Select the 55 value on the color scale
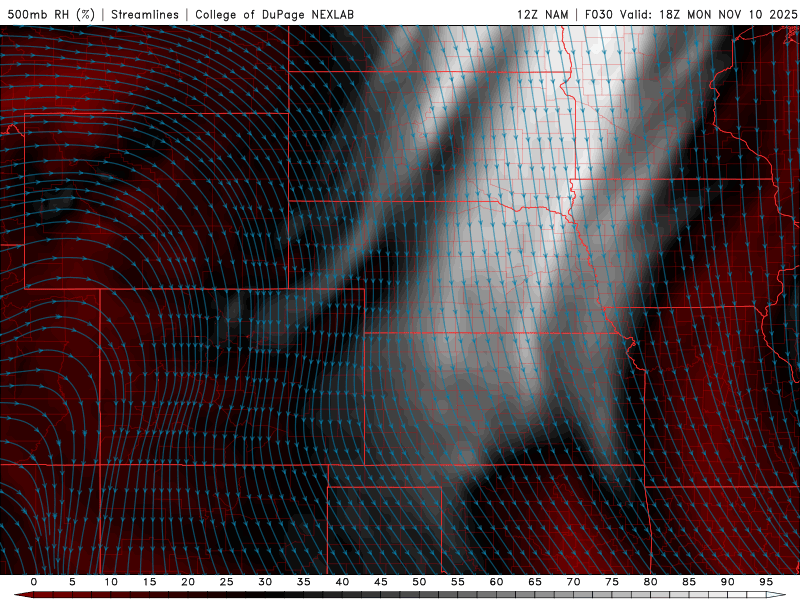800x600 pixels. point(458,582)
